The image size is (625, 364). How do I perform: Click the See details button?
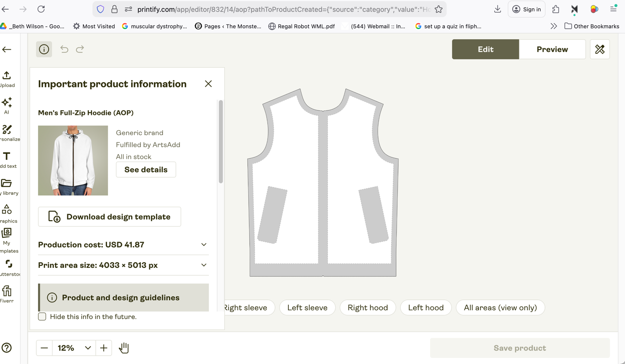point(146,170)
